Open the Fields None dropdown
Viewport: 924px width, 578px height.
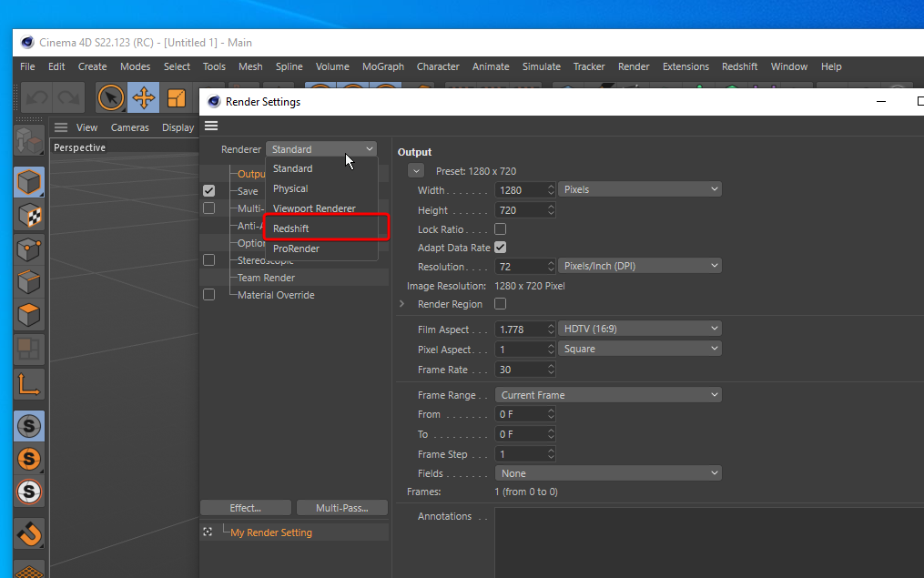point(608,473)
